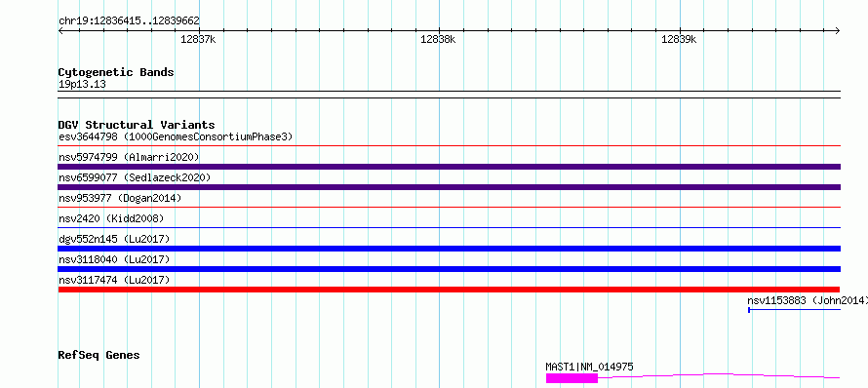Click the nsv953977 (Dogan2014) label
Viewport: 868px width, 388px height.
click(x=120, y=198)
